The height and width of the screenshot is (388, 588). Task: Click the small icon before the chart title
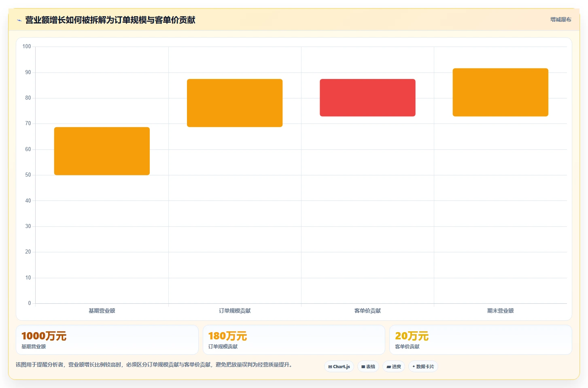tap(19, 20)
